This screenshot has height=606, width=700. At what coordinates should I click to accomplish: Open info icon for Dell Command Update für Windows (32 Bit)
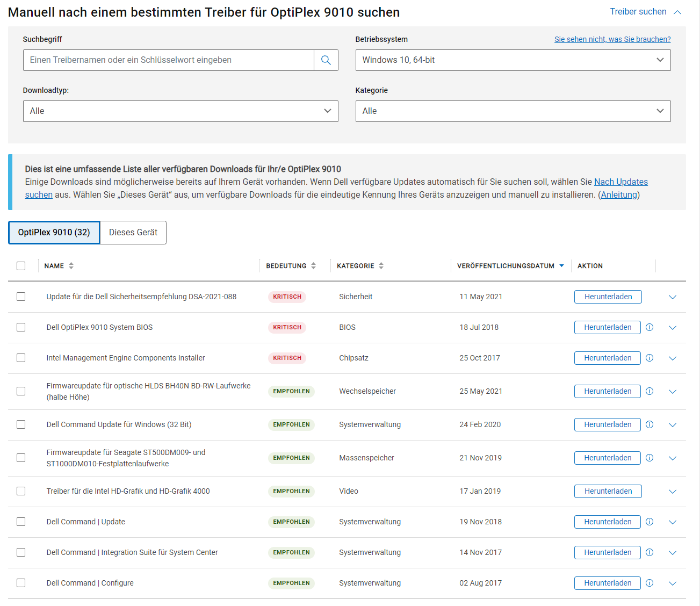(650, 424)
